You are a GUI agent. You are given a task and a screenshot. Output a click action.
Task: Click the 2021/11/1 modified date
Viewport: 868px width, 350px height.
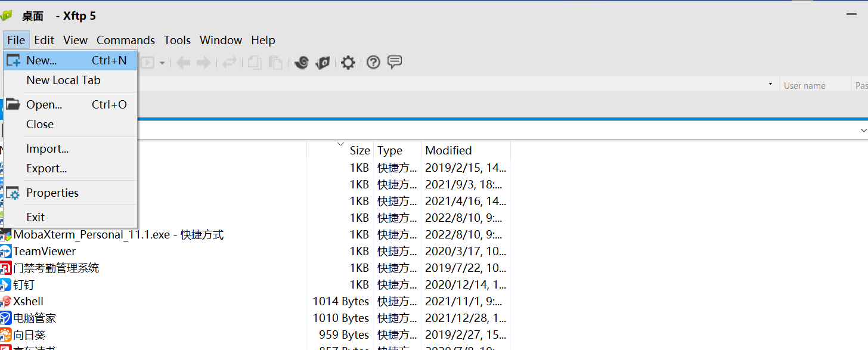(x=464, y=302)
